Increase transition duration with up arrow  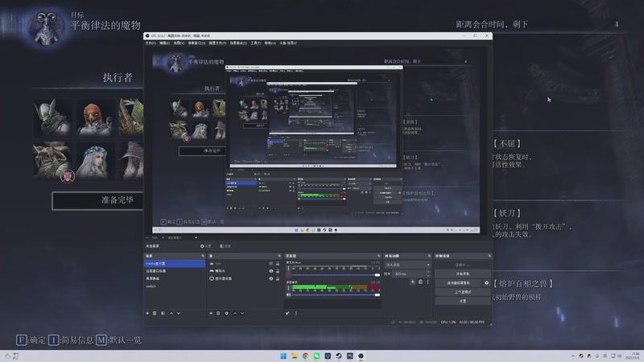(428, 272)
